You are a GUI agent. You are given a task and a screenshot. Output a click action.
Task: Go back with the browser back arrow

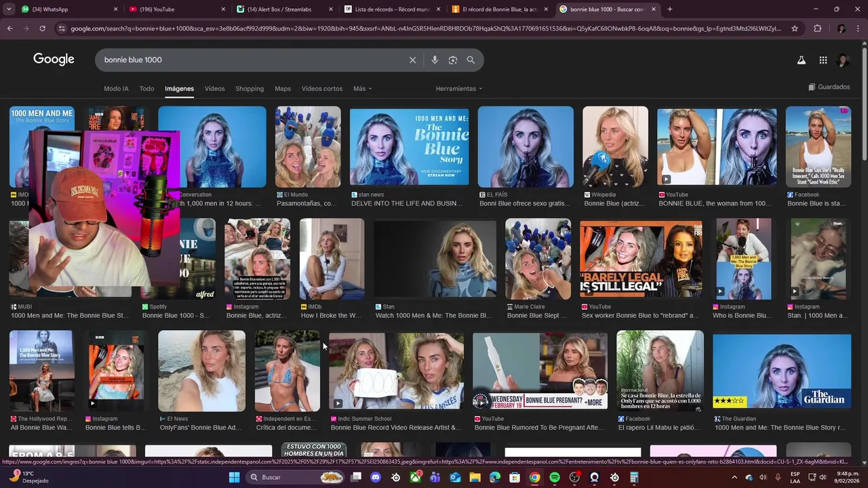pyautogui.click(x=9, y=28)
